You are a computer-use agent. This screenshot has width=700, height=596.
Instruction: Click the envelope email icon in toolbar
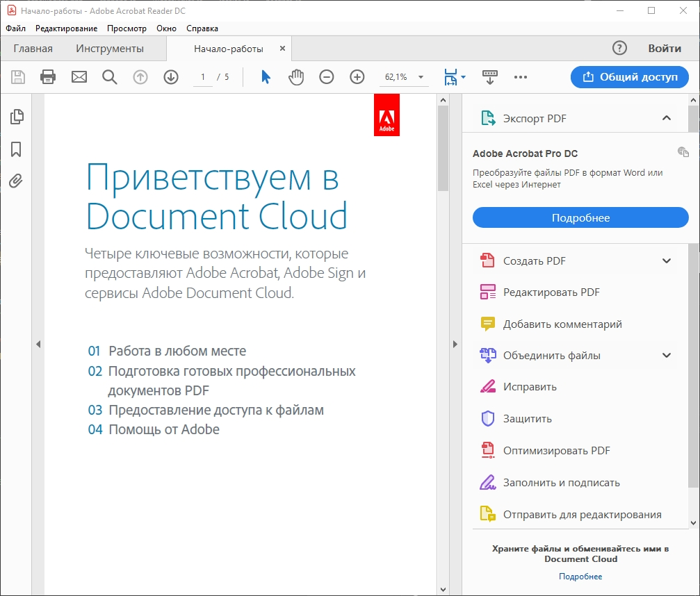[x=79, y=77]
